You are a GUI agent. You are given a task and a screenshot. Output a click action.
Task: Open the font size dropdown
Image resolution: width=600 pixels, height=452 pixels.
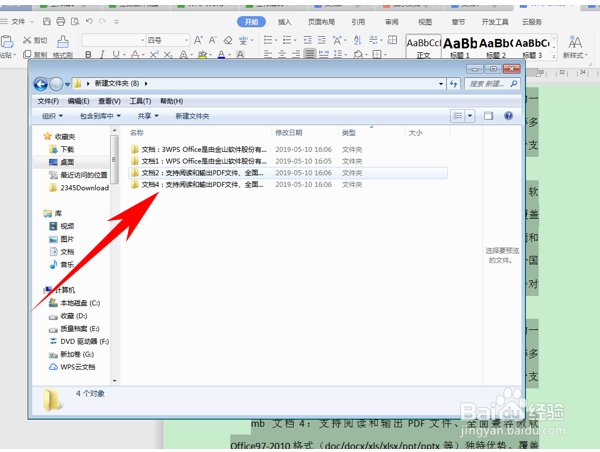(x=187, y=40)
